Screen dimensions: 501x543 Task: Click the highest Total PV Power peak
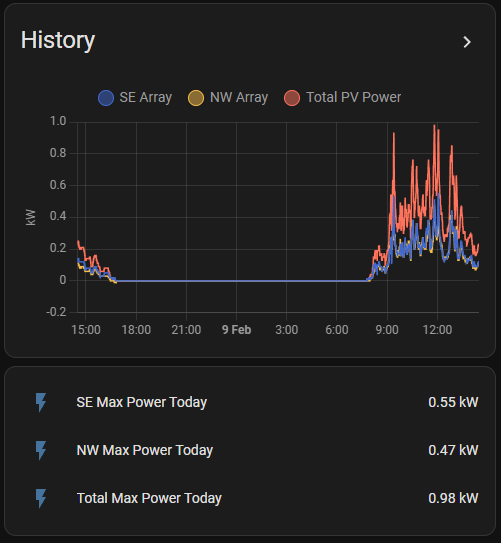pos(434,126)
